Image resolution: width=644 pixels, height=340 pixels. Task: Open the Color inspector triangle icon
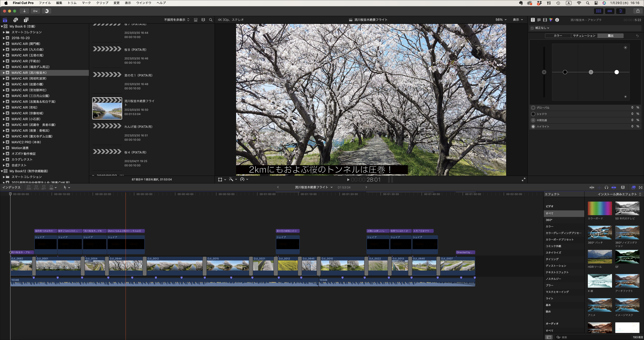551,20
